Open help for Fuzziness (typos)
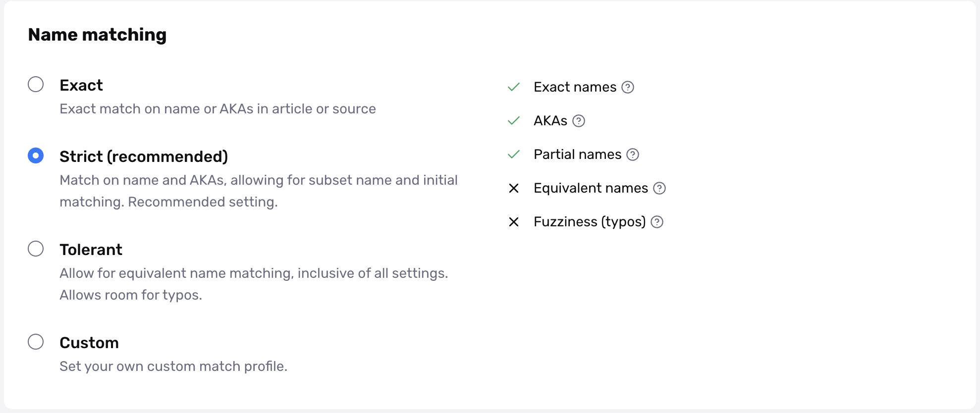The height and width of the screenshot is (413, 980). 657,222
